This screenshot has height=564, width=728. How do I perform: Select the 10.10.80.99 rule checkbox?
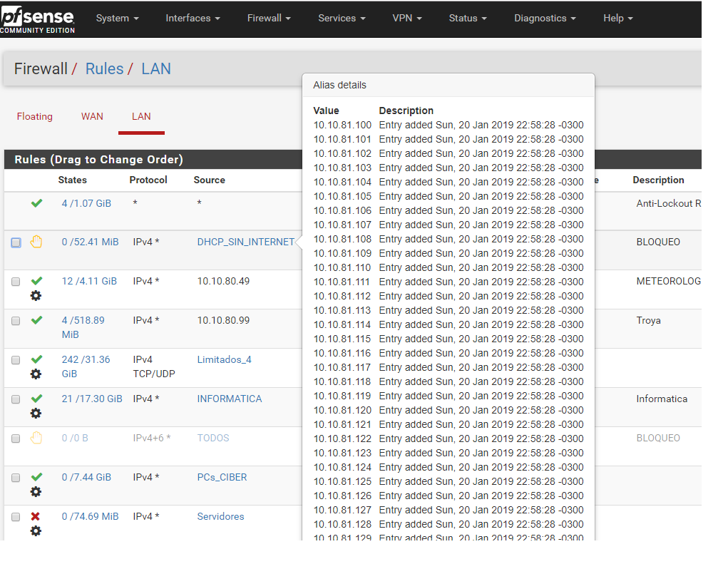pyautogui.click(x=16, y=321)
